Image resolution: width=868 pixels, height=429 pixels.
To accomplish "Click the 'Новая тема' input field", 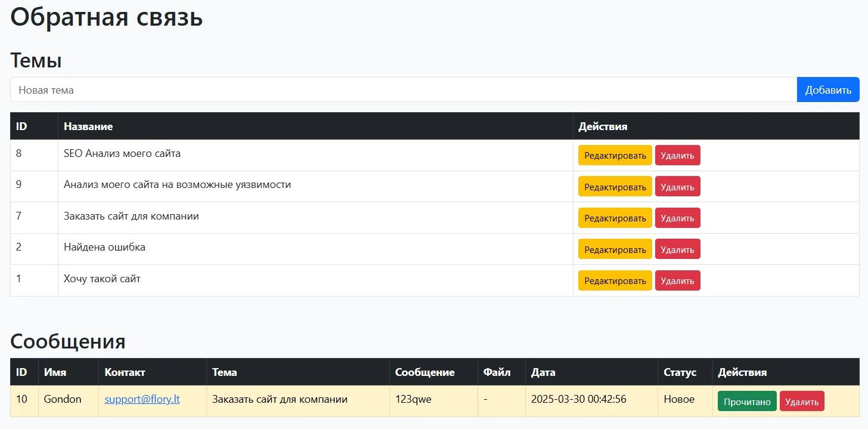I will coord(403,90).
